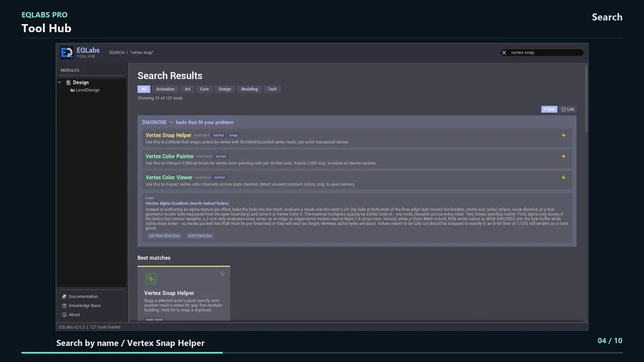Click the Knowledge Base question-mark icon
Viewport: 644px width, 362px height.
point(64,306)
